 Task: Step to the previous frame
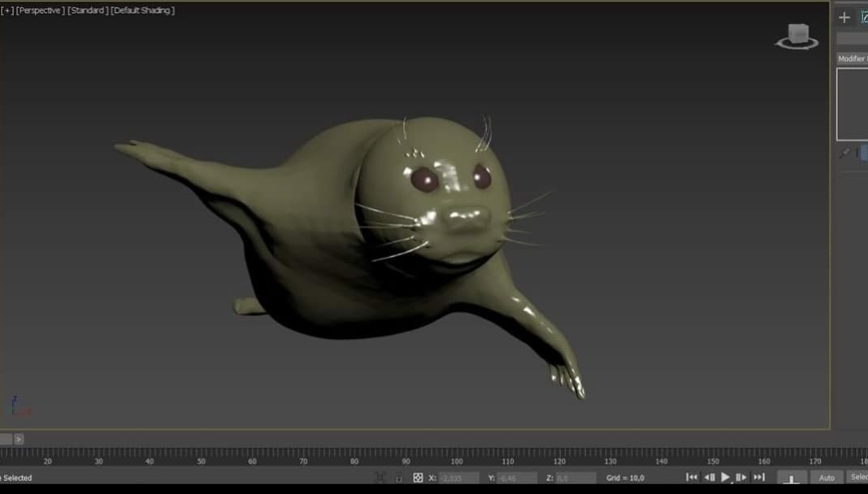710,477
